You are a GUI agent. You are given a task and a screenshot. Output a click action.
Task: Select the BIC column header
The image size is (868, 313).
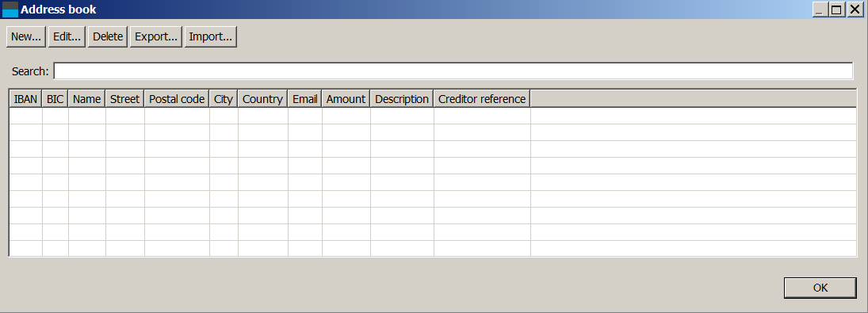click(55, 99)
